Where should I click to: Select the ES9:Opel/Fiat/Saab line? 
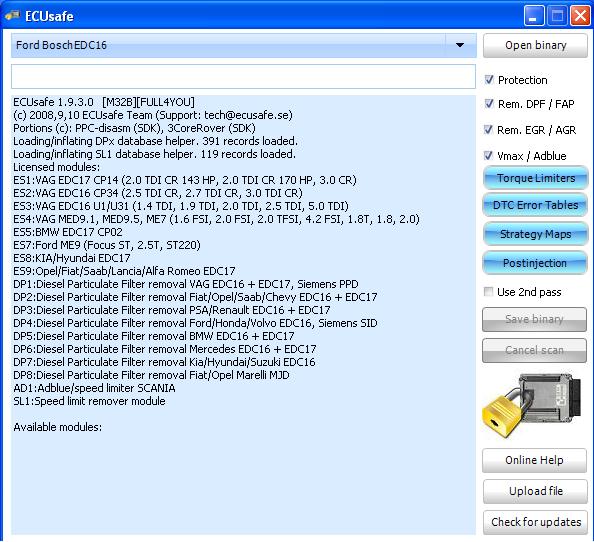pyautogui.click(x=124, y=271)
